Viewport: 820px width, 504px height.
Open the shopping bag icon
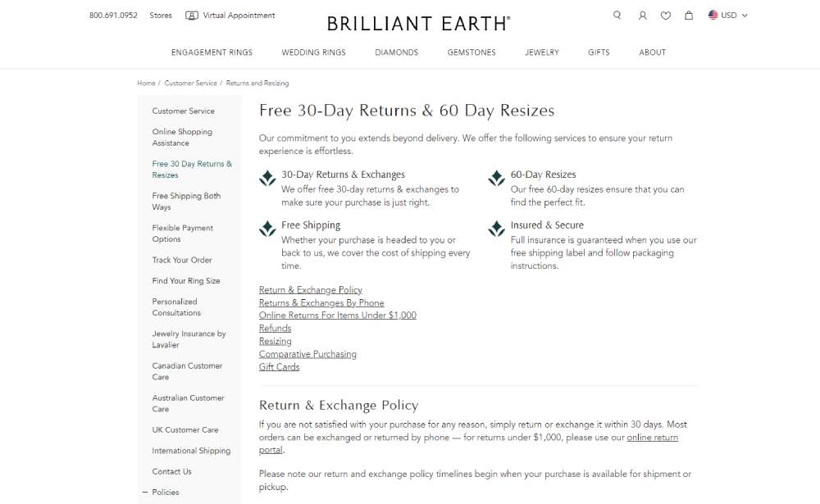[689, 16]
